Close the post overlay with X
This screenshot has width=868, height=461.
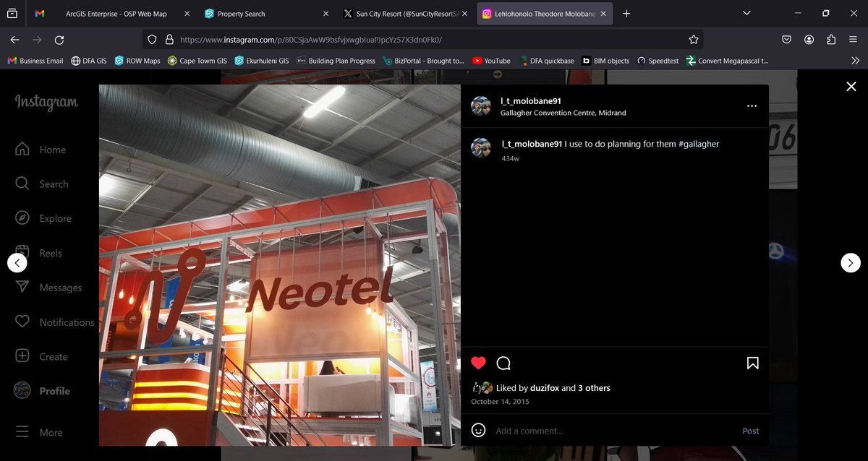coord(851,86)
